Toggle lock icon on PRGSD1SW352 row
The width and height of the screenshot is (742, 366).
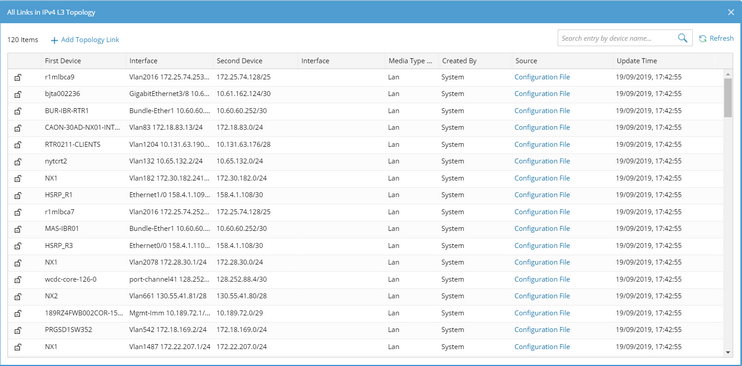point(18,330)
